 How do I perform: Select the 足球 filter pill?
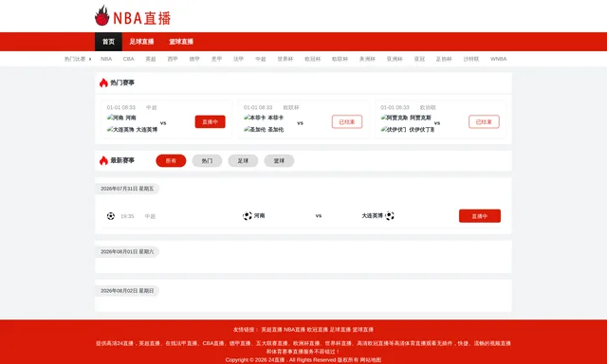tap(243, 161)
